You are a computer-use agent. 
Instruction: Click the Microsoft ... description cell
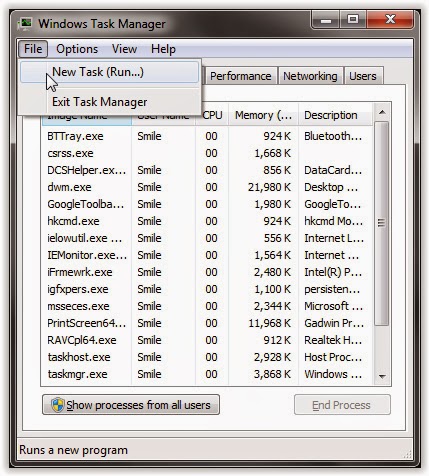point(333,306)
